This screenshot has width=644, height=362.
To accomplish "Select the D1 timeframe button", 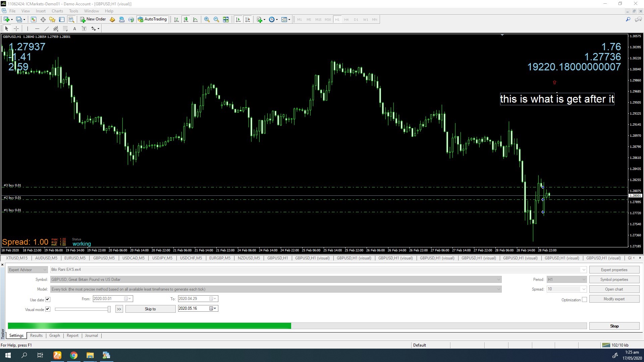I will point(356,19).
